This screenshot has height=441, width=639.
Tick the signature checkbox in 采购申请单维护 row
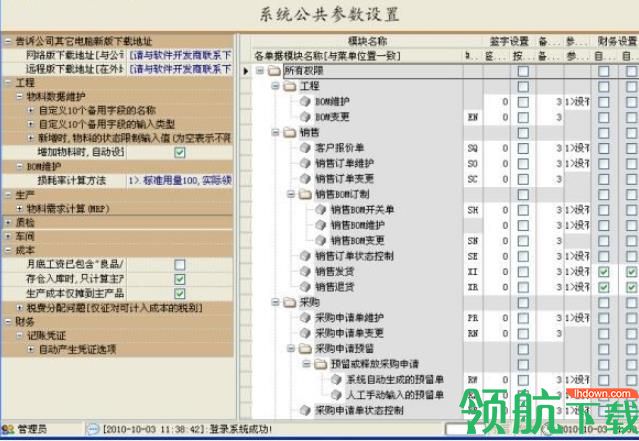[523, 318]
